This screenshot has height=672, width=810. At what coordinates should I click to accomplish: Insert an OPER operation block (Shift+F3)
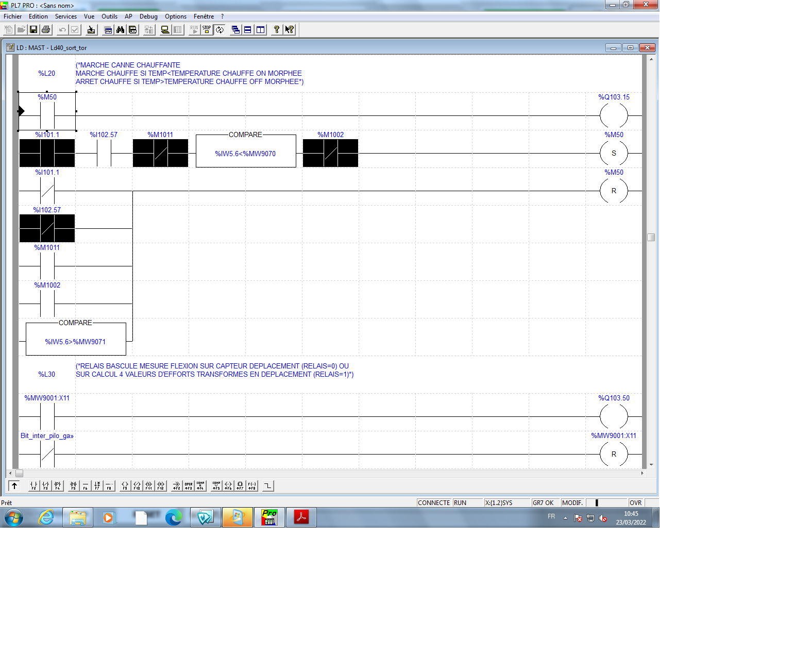189,485
